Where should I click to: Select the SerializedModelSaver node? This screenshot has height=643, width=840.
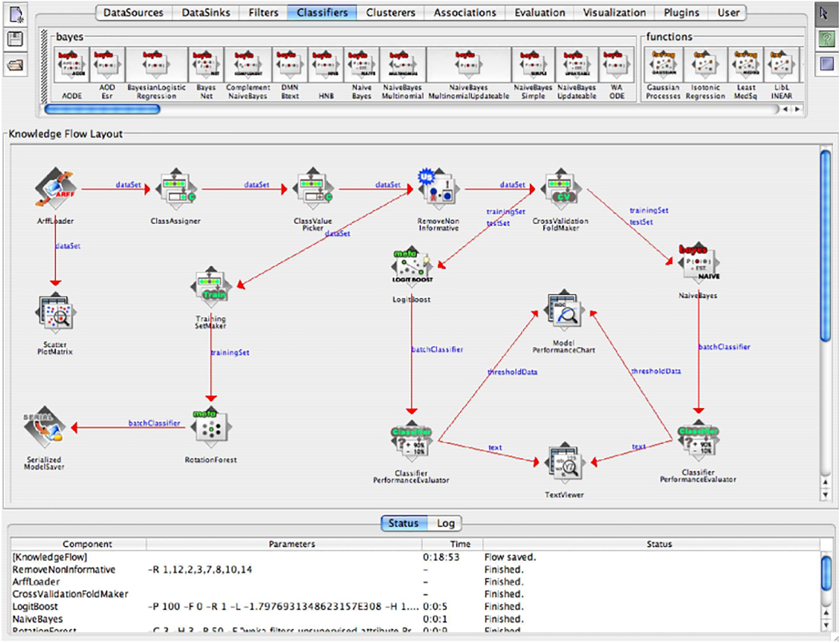coord(44,428)
